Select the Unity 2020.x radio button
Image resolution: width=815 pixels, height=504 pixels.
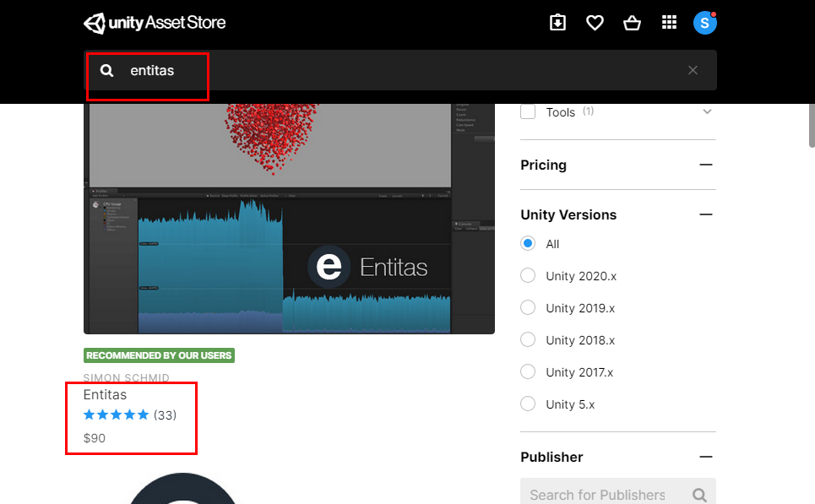(527, 275)
